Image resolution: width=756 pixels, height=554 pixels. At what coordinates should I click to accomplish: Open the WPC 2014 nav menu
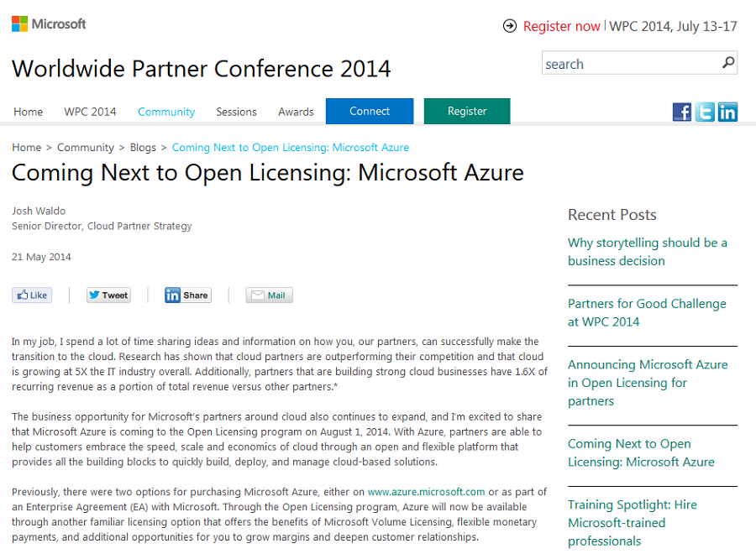(x=90, y=112)
